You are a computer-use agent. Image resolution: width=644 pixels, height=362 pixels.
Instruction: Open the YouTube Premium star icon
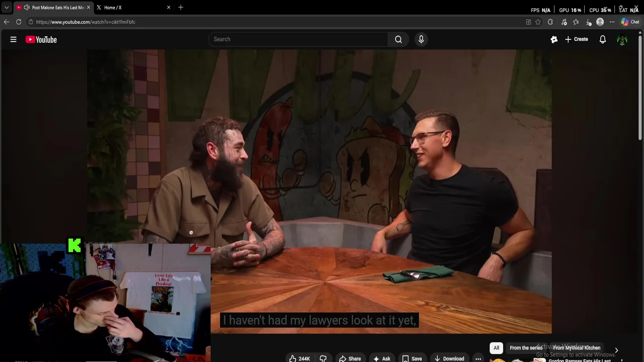(554, 39)
